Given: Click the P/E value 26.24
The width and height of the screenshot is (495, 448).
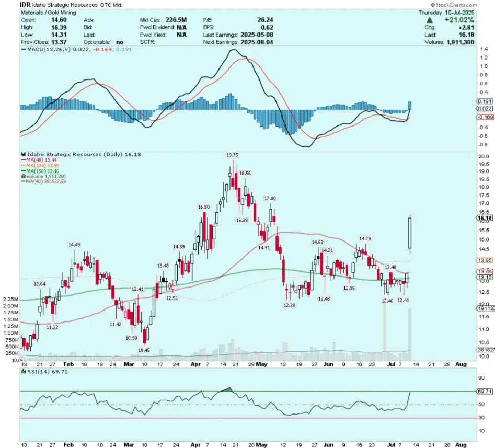Looking at the screenshot, I should (x=265, y=20).
